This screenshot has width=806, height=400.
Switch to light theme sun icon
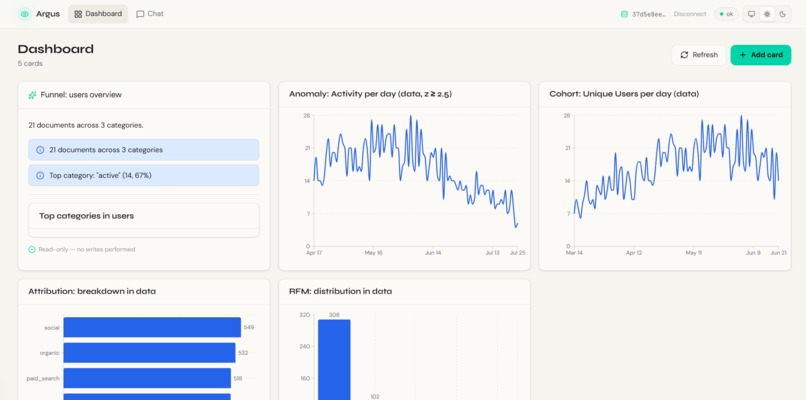[767, 14]
